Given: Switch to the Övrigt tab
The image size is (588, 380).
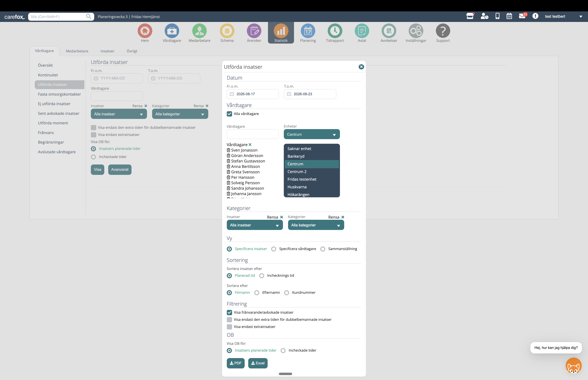Looking at the screenshot, I should [132, 51].
